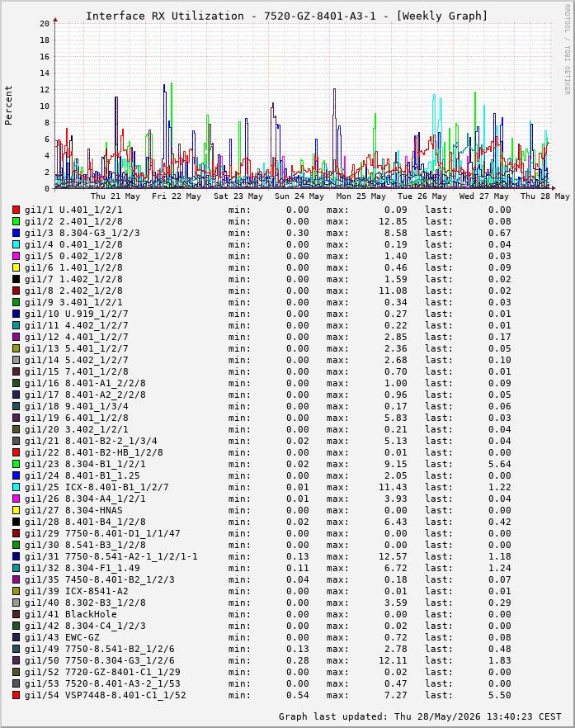Click the Wed 27 May axis label
This screenshot has width=575, height=728.
click(x=484, y=196)
